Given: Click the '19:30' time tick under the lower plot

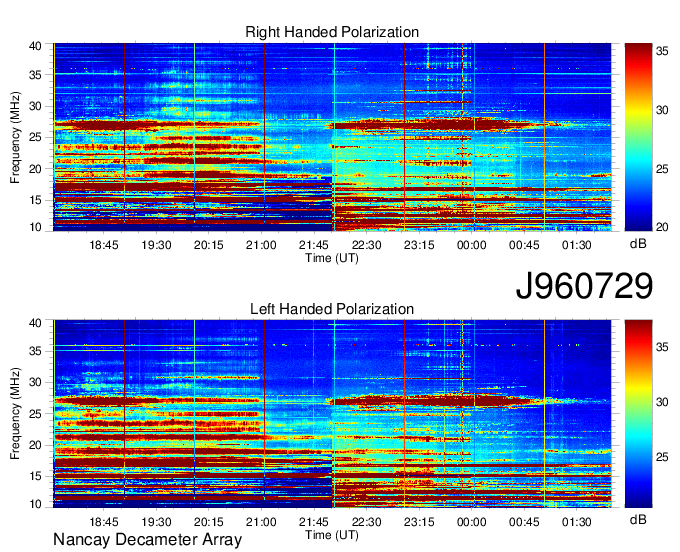Looking at the screenshot, I should 156,522.
